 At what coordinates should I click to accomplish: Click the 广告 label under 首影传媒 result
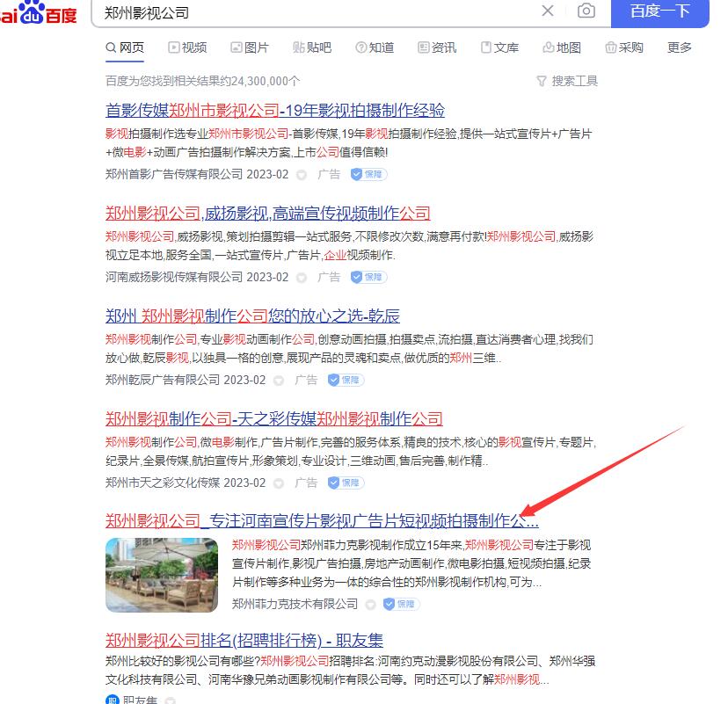tap(329, 175)
